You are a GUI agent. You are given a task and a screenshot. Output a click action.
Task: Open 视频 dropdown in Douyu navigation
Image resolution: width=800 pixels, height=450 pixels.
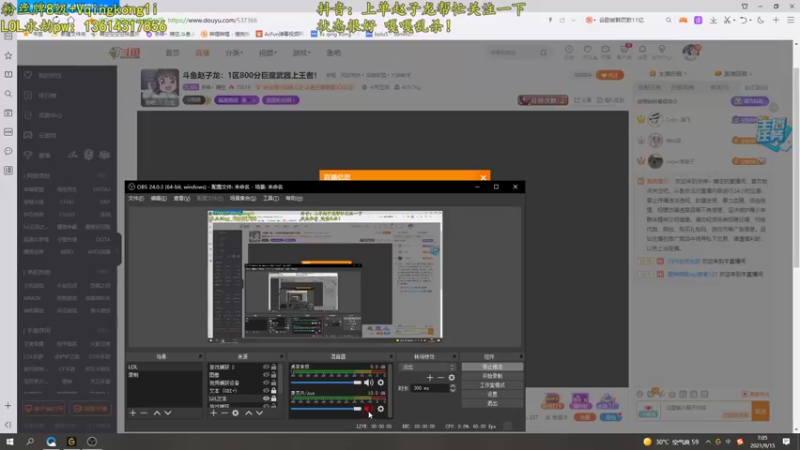pos(267,53)
